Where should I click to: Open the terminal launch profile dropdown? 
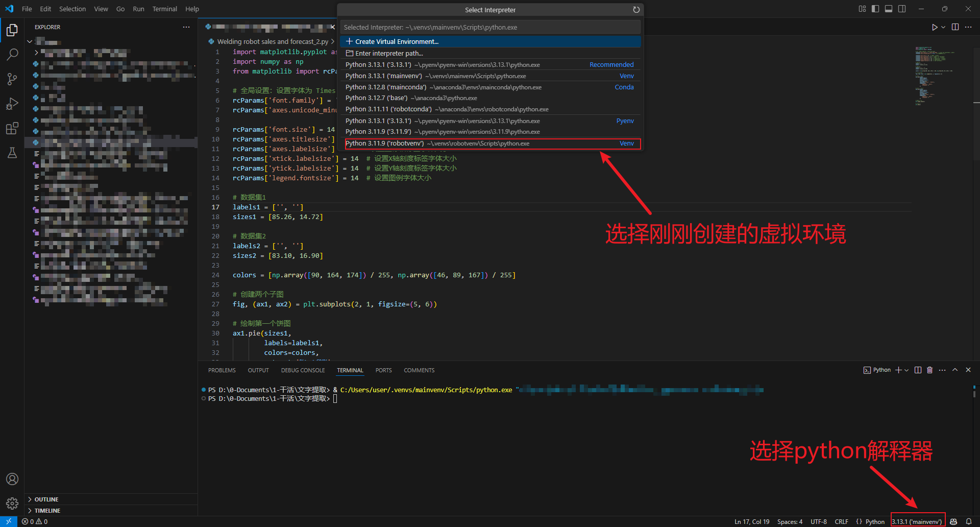click(x=906, y=370)
